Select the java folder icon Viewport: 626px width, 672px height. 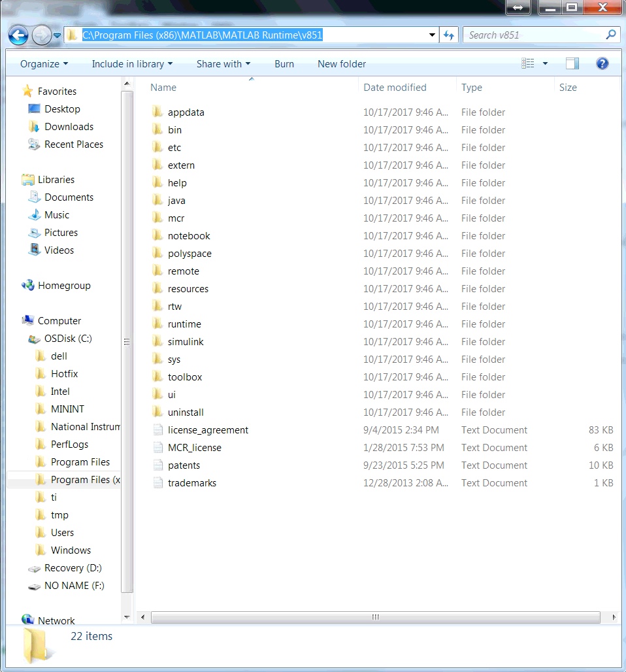click(x=157, y=200)
